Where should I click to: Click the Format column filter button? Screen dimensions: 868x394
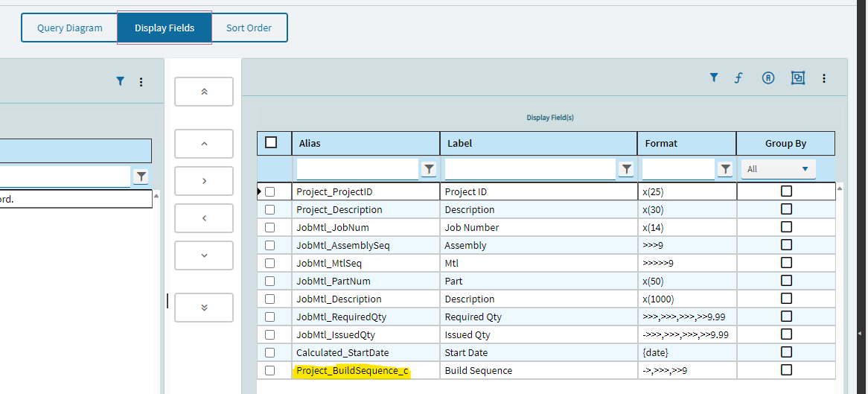coord(724,170)
